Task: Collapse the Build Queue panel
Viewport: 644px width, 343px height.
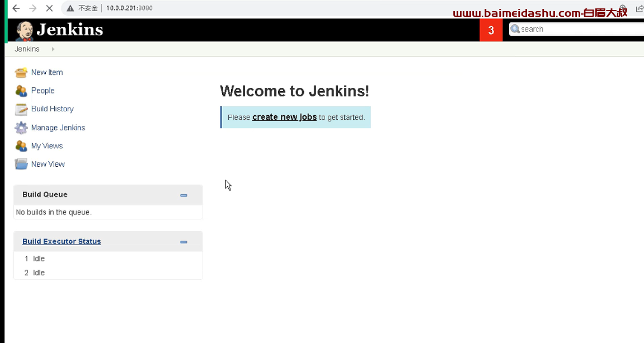Action: pyautogui.click(x=184, y=195)
